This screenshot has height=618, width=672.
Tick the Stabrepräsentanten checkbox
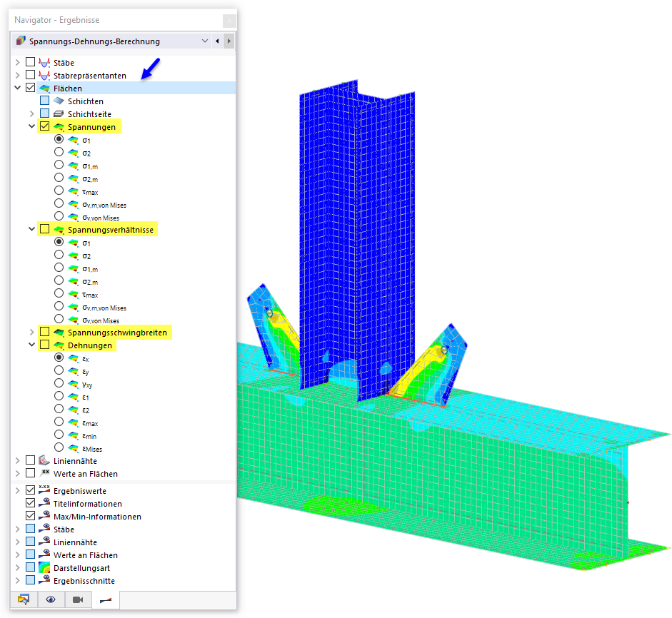(31, 75)
